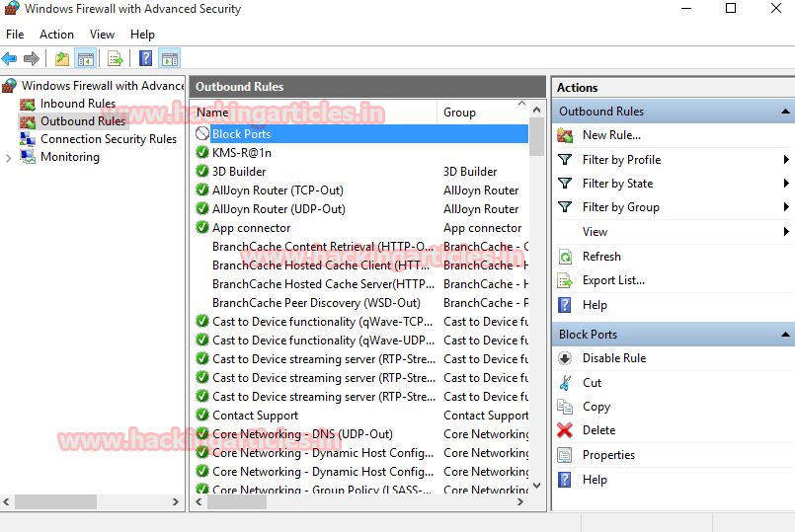Screen dimensions: 795x532
Task: Click the funnel icon beside Filter by Profile
Action: (565, 160)
